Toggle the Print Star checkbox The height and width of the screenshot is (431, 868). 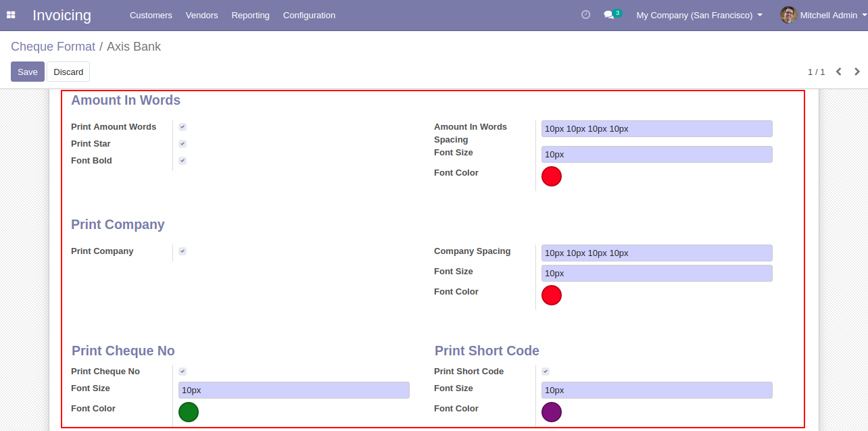point(183,144)
